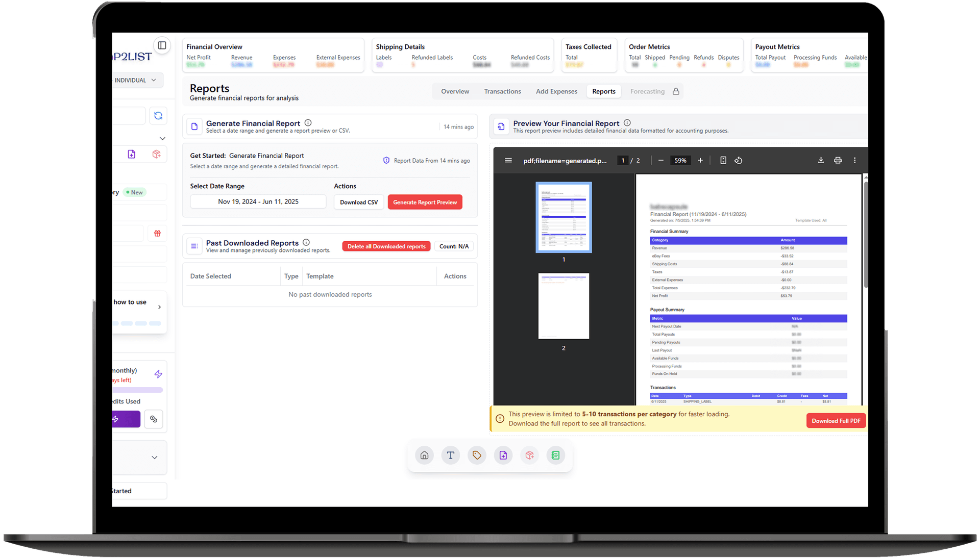Print the PDF from the viewer toolbar
The image size is (980, 559).
tap(837, 160)
